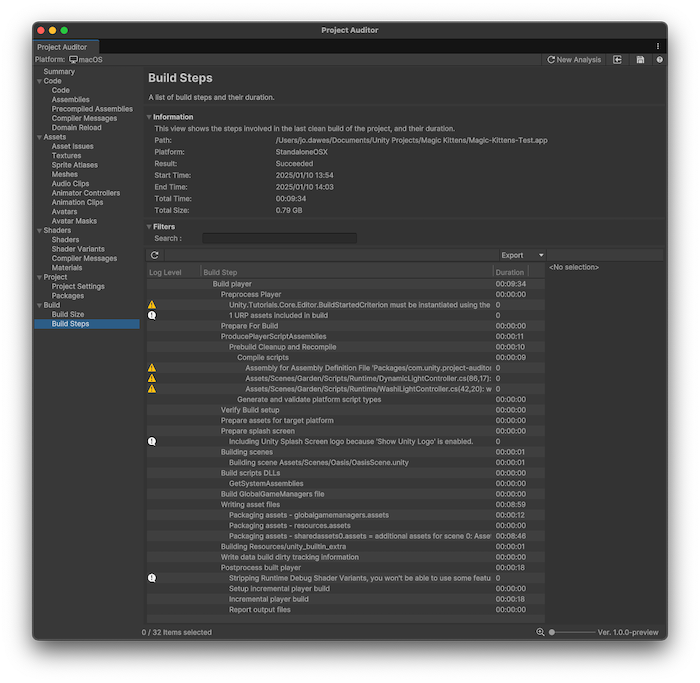Collapse the Assets group in sidebar
Image resolution: width=700 pixels, height=683 pixels.
point(39,137)
